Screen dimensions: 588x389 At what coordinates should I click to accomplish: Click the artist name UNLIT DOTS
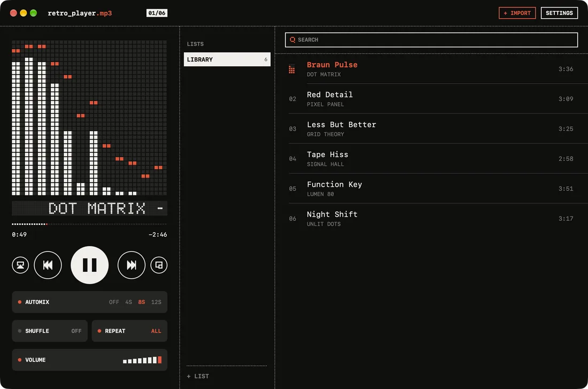point(323,224)
